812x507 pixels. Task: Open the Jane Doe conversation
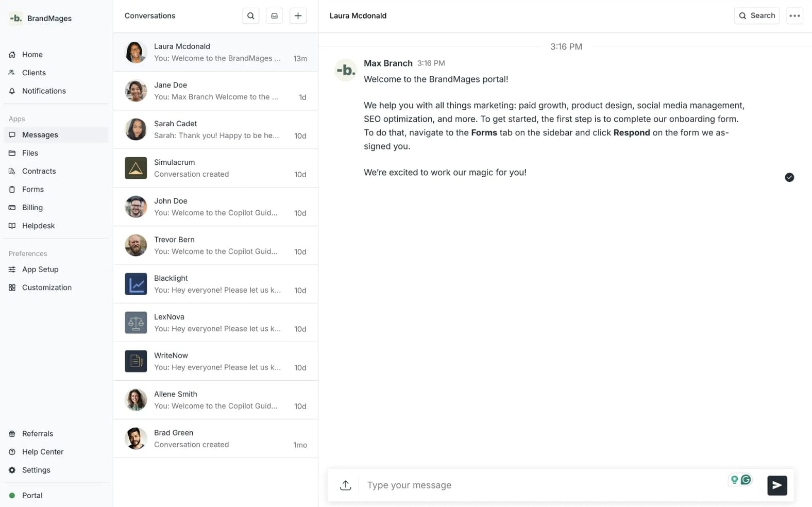215,91
